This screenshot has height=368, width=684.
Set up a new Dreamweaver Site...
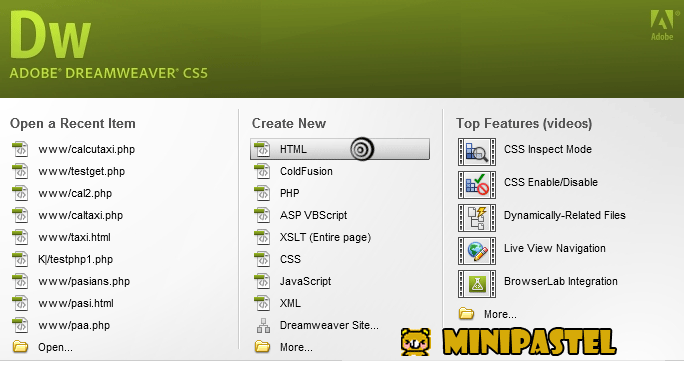click(329, 325)
